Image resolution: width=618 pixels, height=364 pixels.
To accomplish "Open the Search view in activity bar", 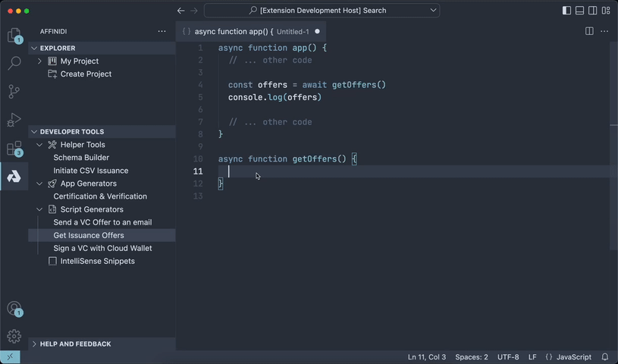I will pyautogui.click(x=14, y=63).
